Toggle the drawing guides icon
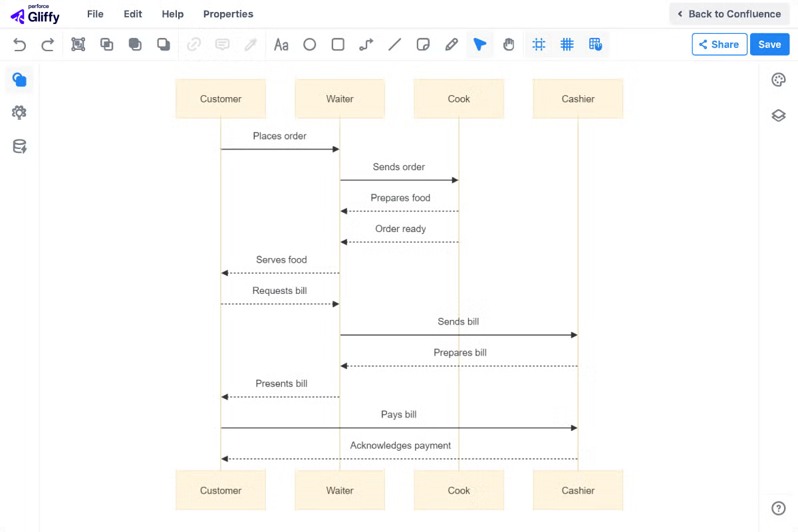Screen dimensions: 798x532 (x=595, y=45)
